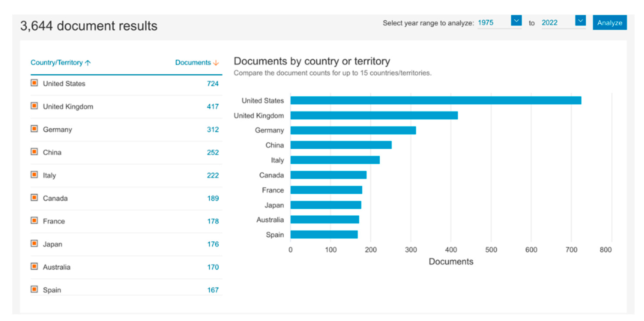Toggle the Japan checkbox
This screenshot has width=644, height=321.
34,243
